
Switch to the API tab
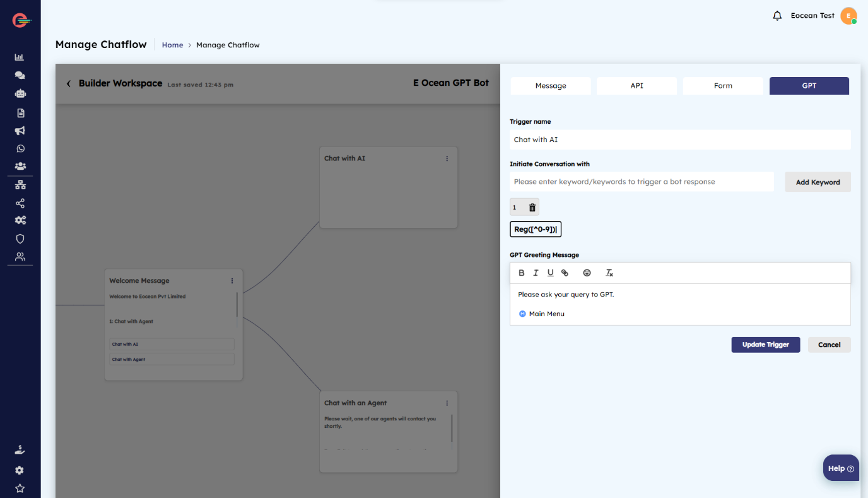pyautogui.click(x=636, y=86)
